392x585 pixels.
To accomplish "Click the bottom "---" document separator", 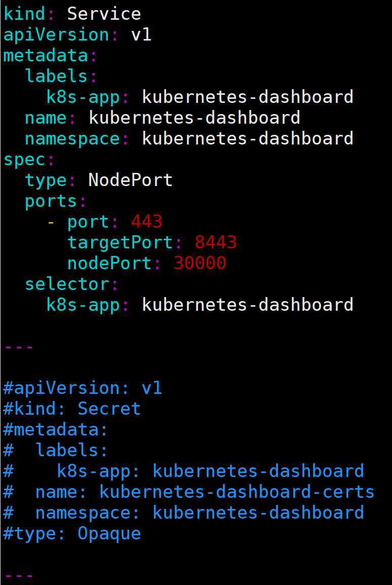I will click(19, 575).
